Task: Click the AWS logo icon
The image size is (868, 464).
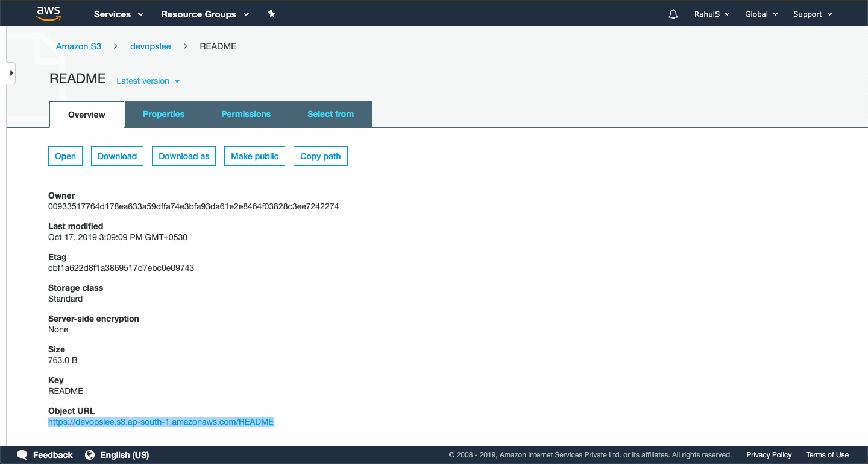Action: pos(48,13)
